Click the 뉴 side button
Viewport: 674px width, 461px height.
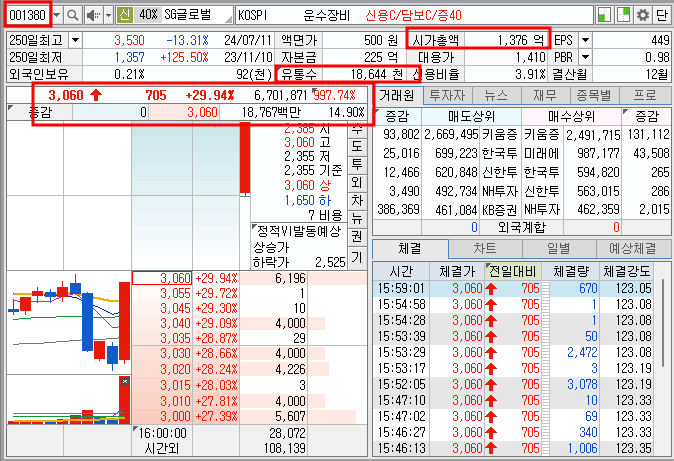357,218
